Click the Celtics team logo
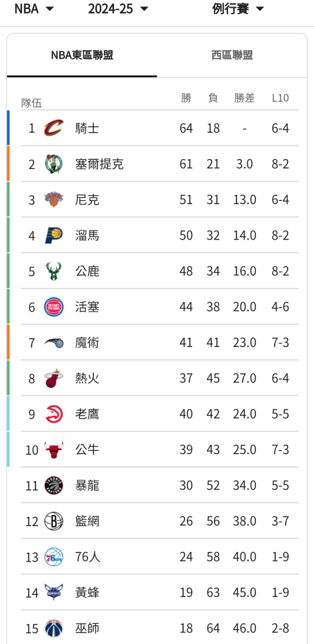 pos(54,164)
